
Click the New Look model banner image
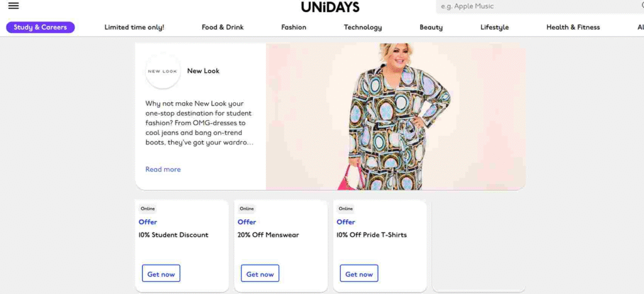[396, 117]
